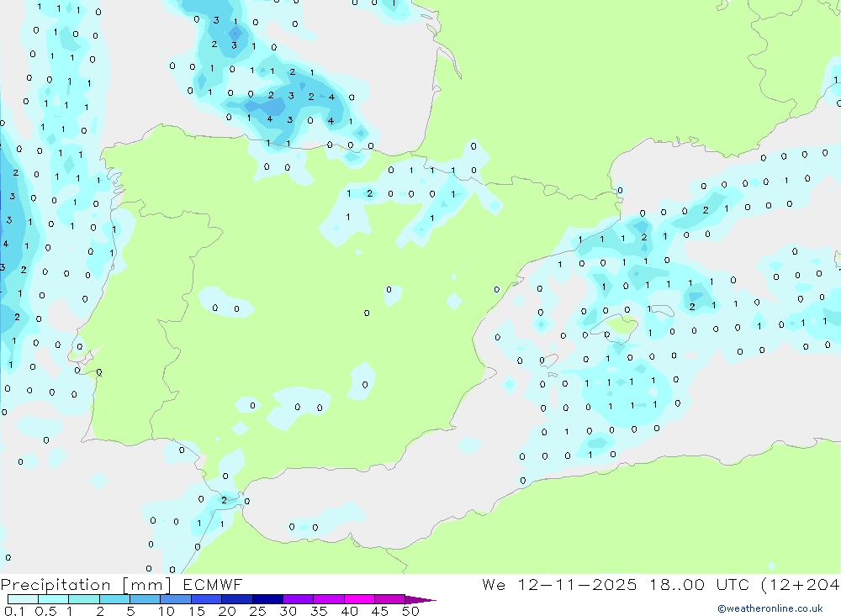The image size is (841, 616).
Task: Click the 'Precipitation' title text
Action: coord(56,585)
